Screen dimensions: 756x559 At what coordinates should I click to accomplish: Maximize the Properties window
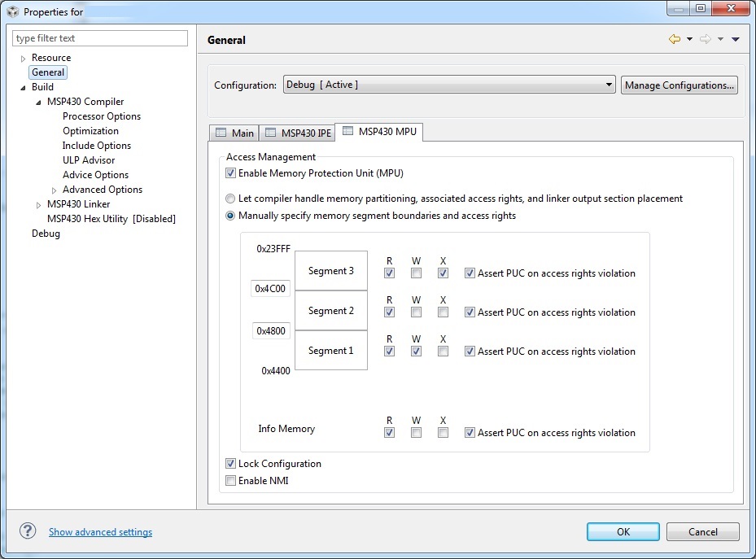701,8
